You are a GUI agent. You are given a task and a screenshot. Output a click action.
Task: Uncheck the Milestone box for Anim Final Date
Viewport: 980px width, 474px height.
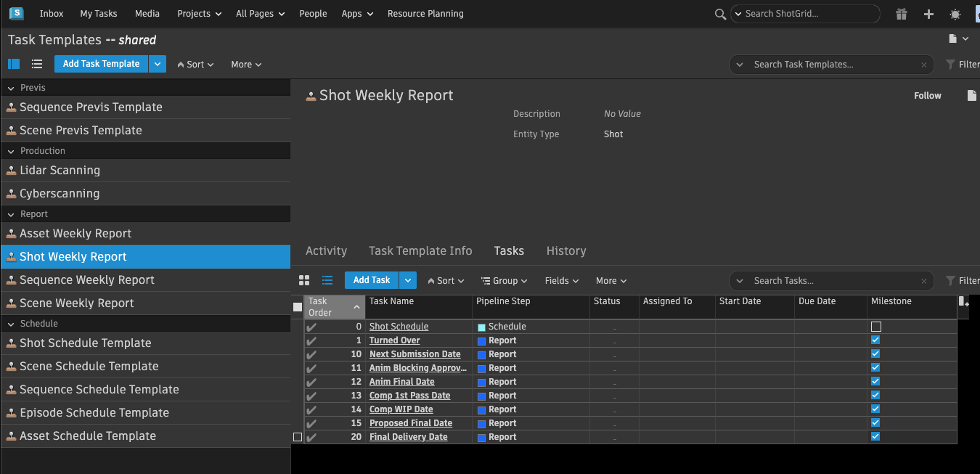(x=875, y=381)
